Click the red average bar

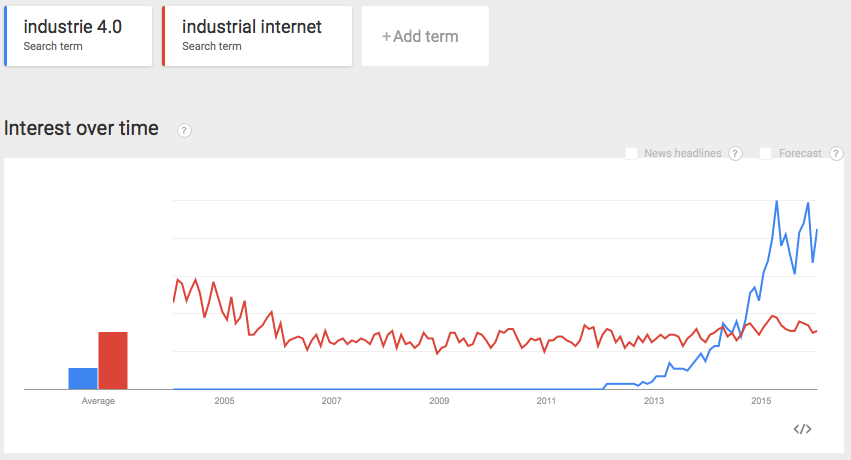click(x=113, y=360)
